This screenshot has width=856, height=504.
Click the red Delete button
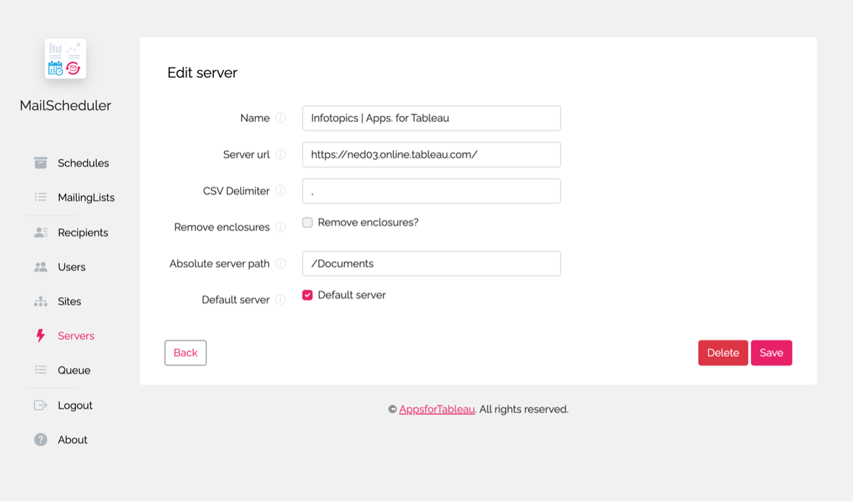point(723,352)
